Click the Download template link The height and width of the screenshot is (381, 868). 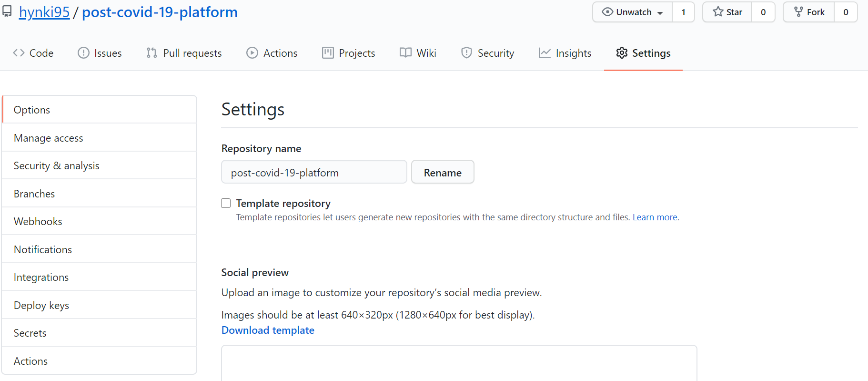268,330
